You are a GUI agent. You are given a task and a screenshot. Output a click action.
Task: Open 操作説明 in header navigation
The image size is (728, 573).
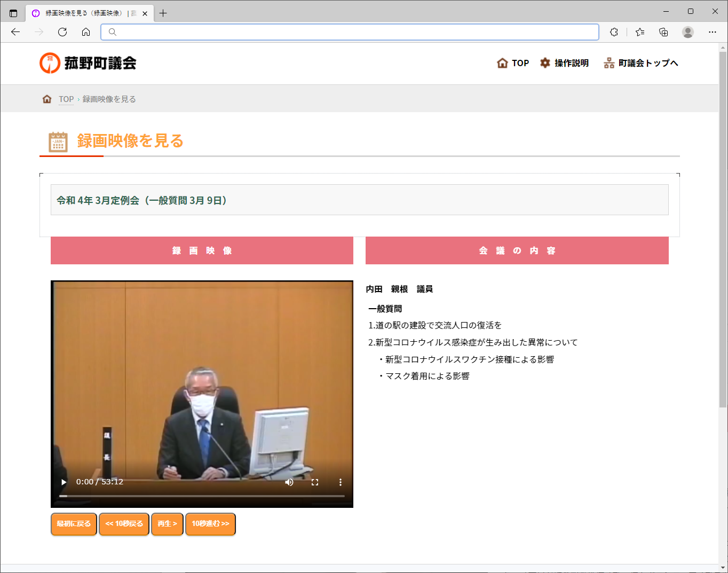point(564,63)
